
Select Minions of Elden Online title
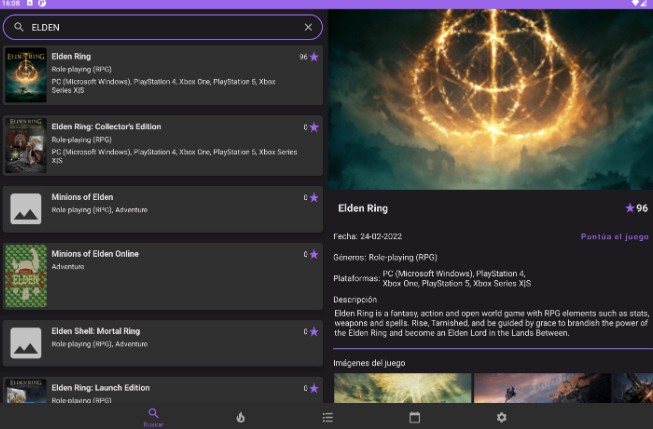click(x=95, y=254)
